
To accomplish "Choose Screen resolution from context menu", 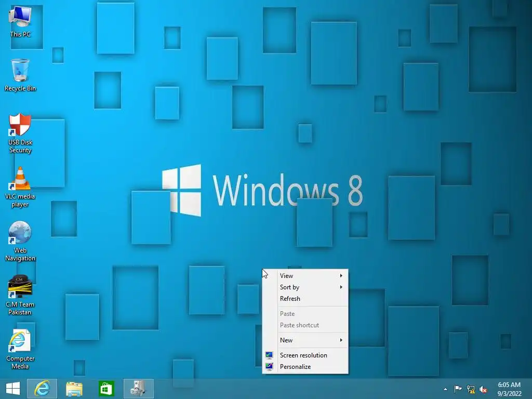I will [305, 355].
